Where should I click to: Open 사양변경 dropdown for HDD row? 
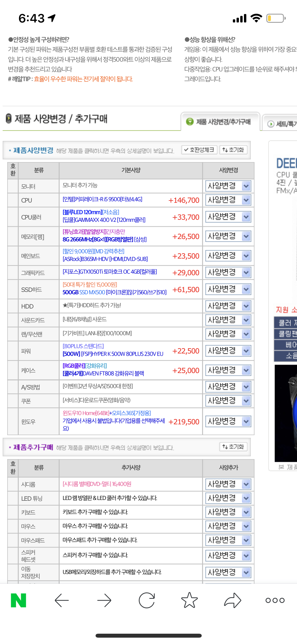pos(228,306)
